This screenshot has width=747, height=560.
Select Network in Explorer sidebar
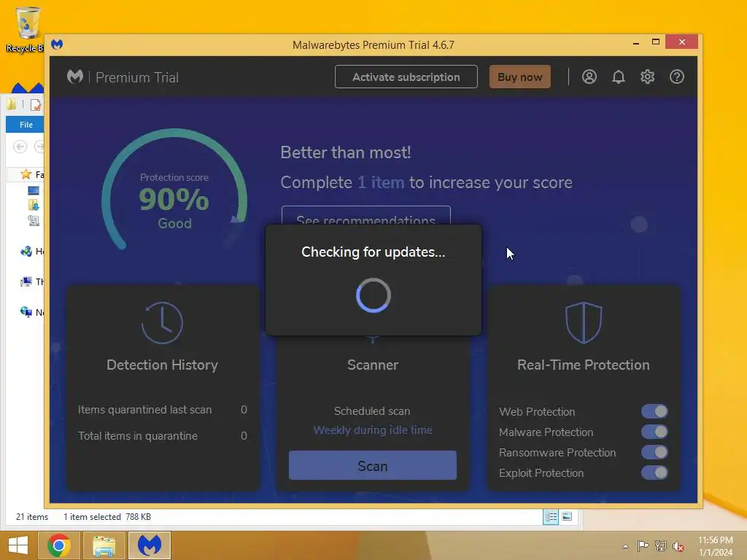[x=31, y=312]
